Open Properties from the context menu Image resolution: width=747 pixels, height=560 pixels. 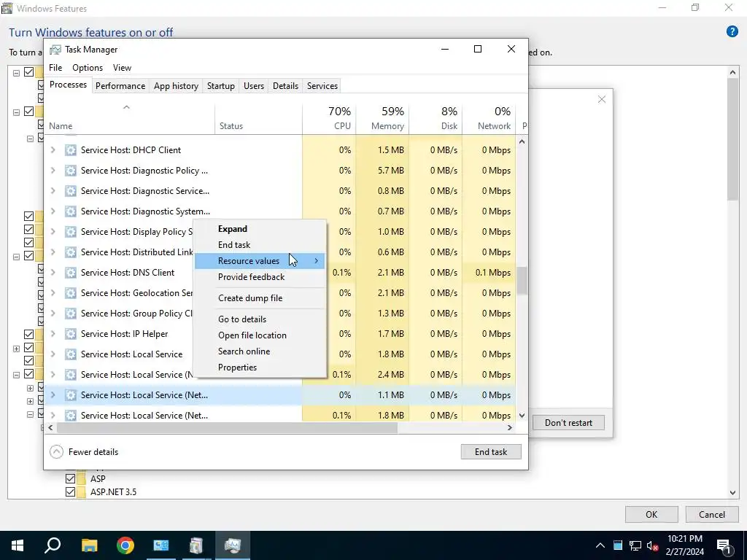(260, 367)
